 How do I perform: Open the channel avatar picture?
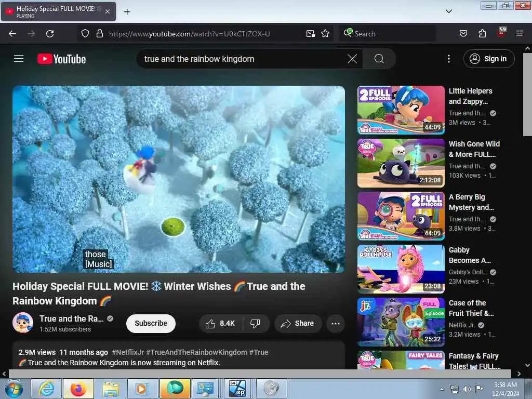point(23,323)
